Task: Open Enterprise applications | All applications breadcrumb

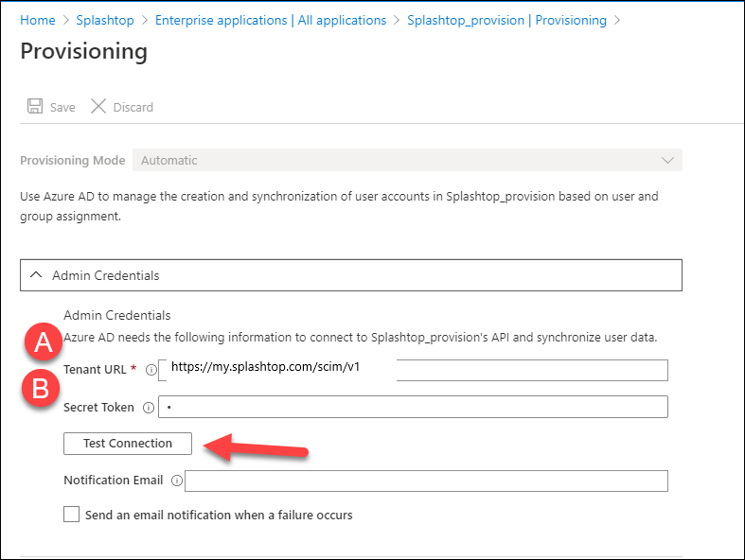Action: tap(271, 21)
